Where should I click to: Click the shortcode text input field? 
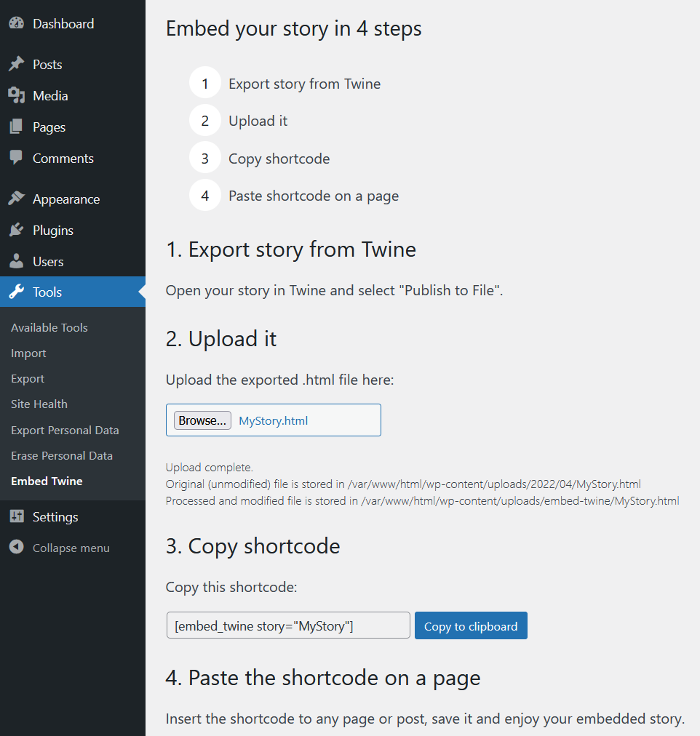[x=288, y=625]
